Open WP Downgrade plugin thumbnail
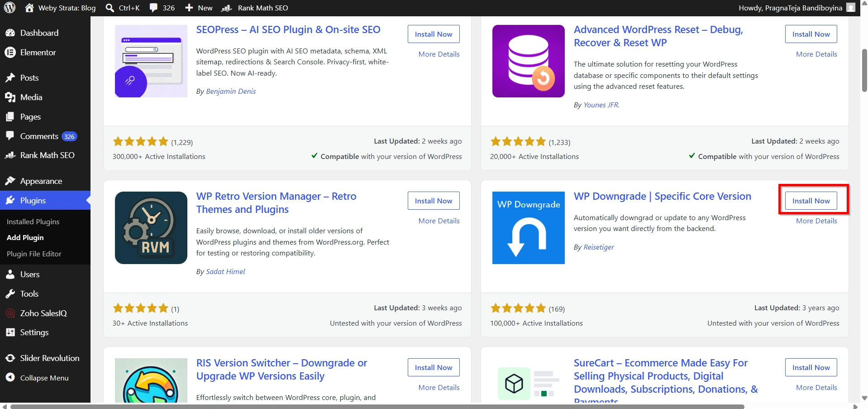868x409 pixels. pyautogui.click(x=529, y=228)
